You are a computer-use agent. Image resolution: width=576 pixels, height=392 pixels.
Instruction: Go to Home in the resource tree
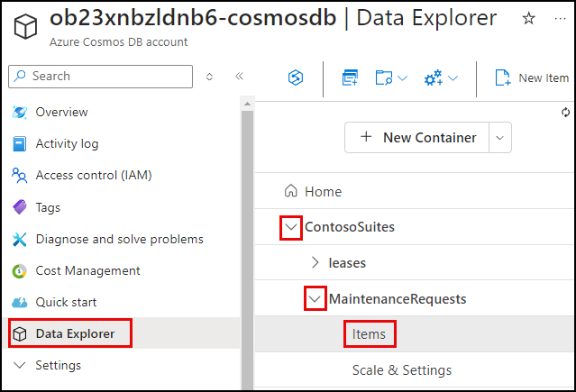323,191
